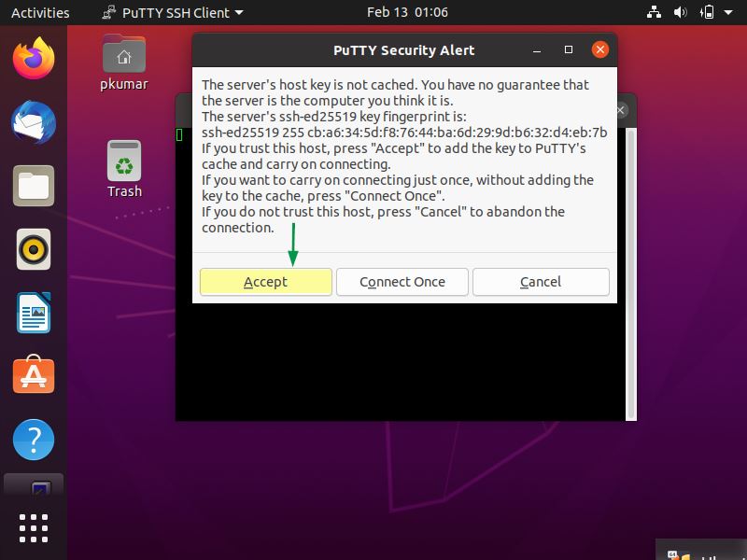Open the Show Applications grid
747x560 pixels.
[34, 527]
